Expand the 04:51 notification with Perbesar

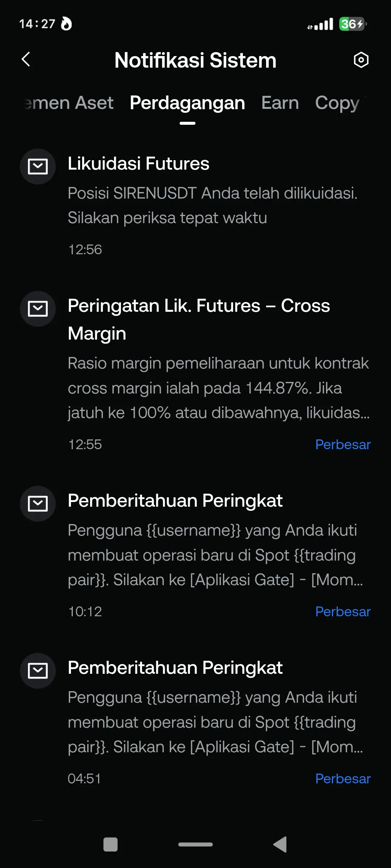(x=342, y=778)
